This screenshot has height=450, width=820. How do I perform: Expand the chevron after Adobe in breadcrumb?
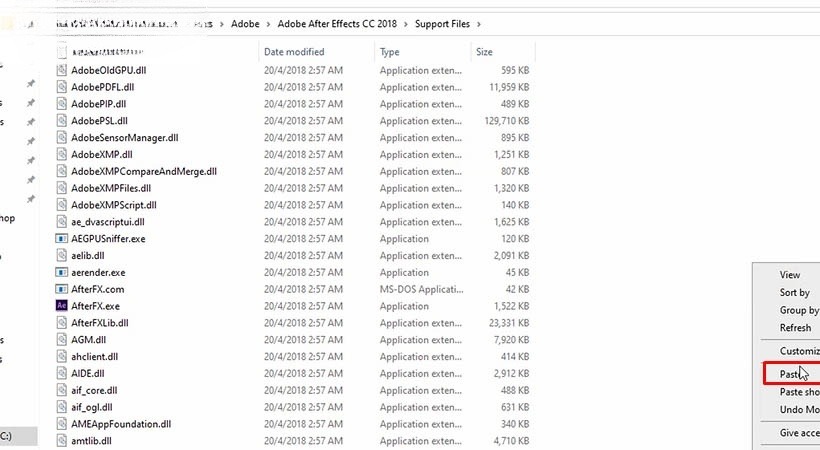coord(268,24)
